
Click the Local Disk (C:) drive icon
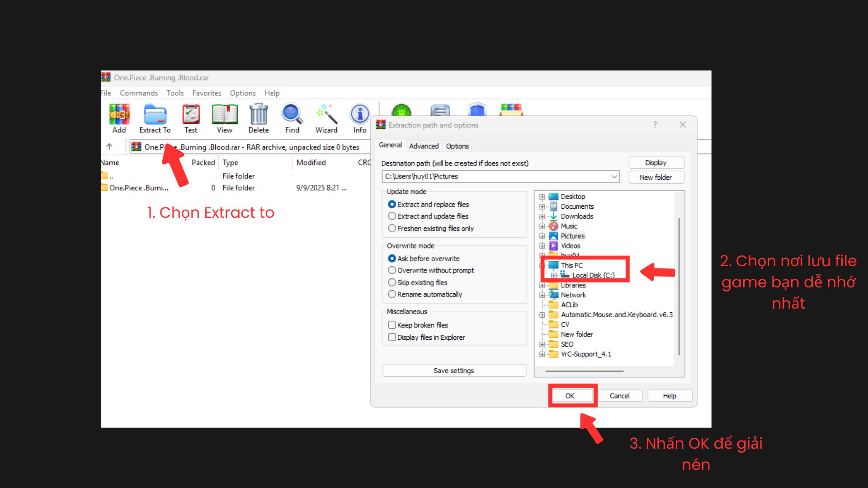tap(565, 275)
